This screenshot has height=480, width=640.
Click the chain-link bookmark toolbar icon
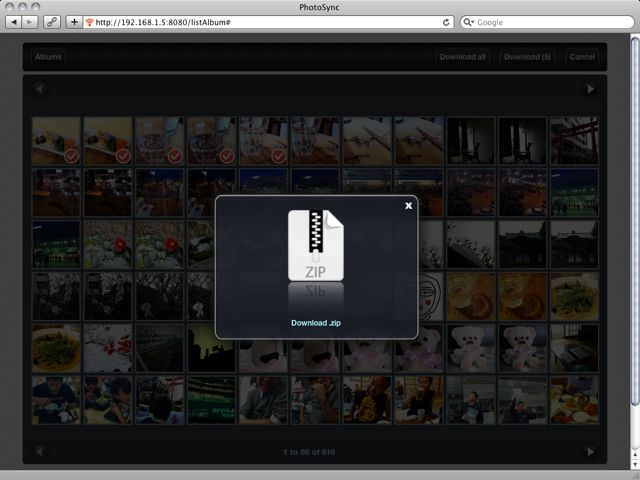[52, 22]
